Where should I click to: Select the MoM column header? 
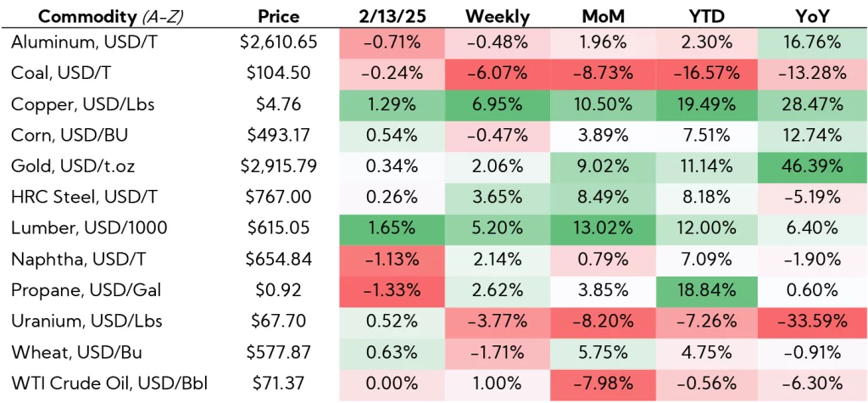click(604, 17)
